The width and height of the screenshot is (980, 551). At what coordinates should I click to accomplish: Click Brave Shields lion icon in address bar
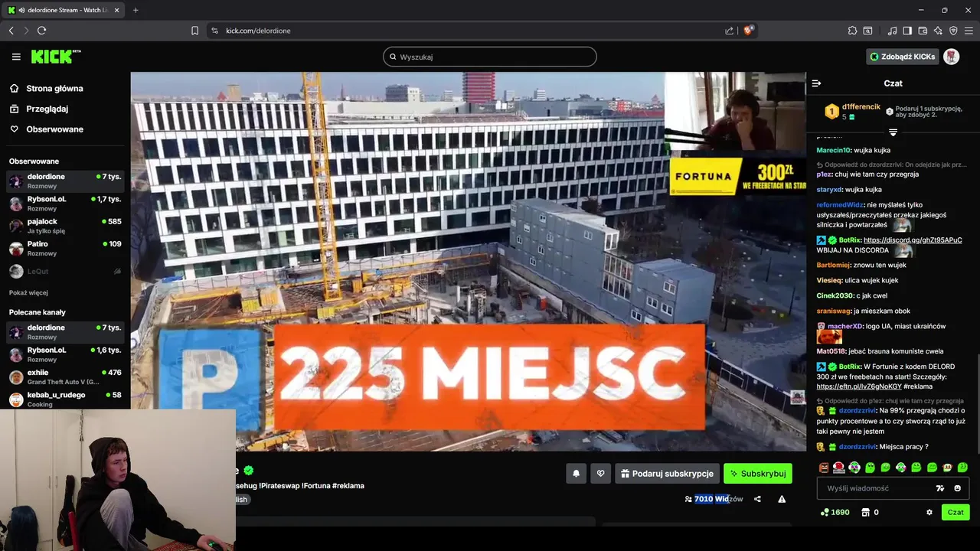[748, 31]
